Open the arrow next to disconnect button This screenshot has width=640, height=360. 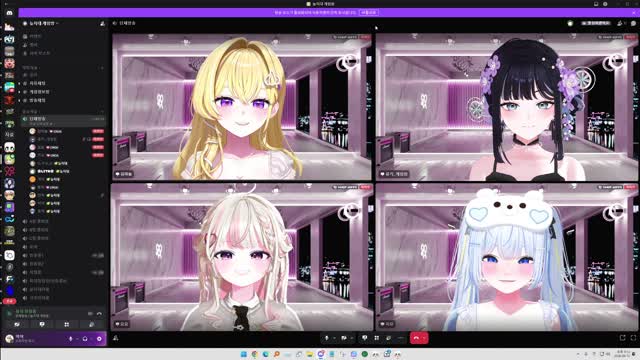coord(424,338)
